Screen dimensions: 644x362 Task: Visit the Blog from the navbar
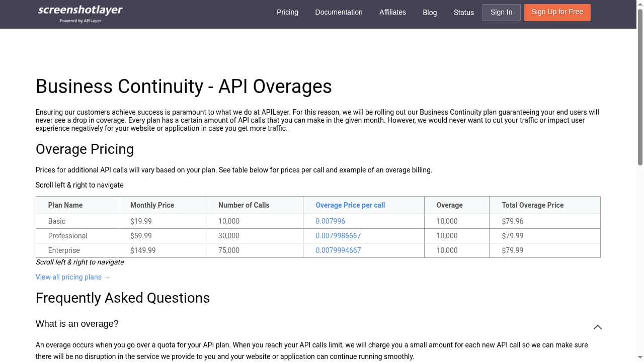click(430, 13)
